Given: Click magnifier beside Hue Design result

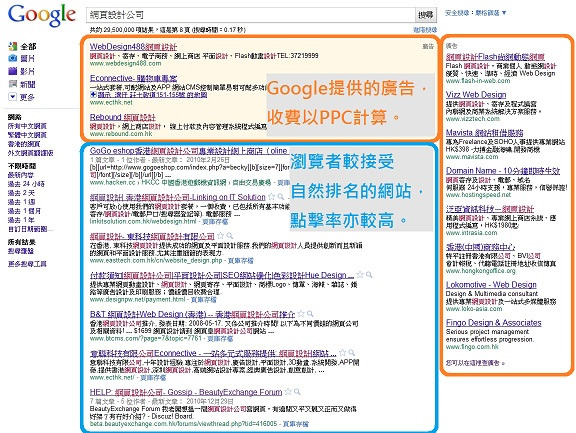Looking at the screenshot, I should click(x=369, y=275).
